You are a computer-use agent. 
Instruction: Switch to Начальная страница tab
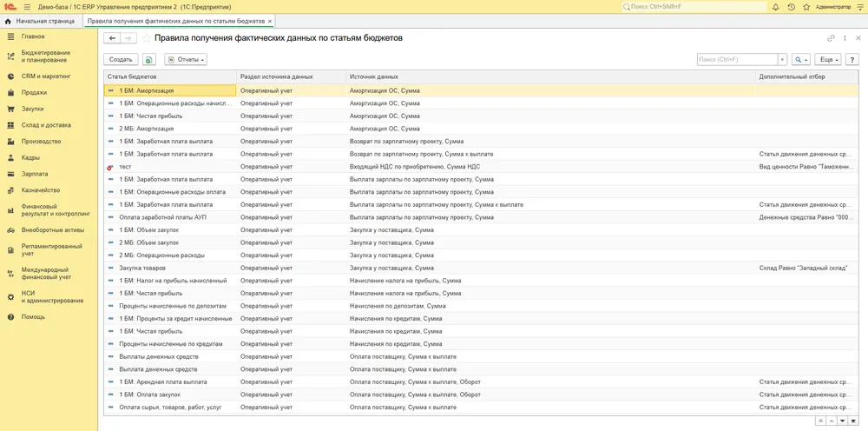pos(39,21)
